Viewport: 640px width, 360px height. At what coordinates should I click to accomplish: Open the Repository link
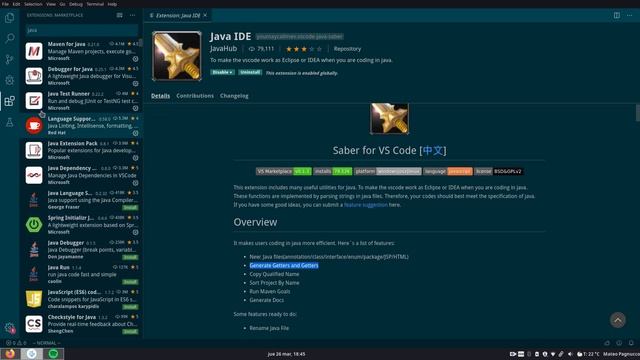pyautogui.click(x=347, y=49)
